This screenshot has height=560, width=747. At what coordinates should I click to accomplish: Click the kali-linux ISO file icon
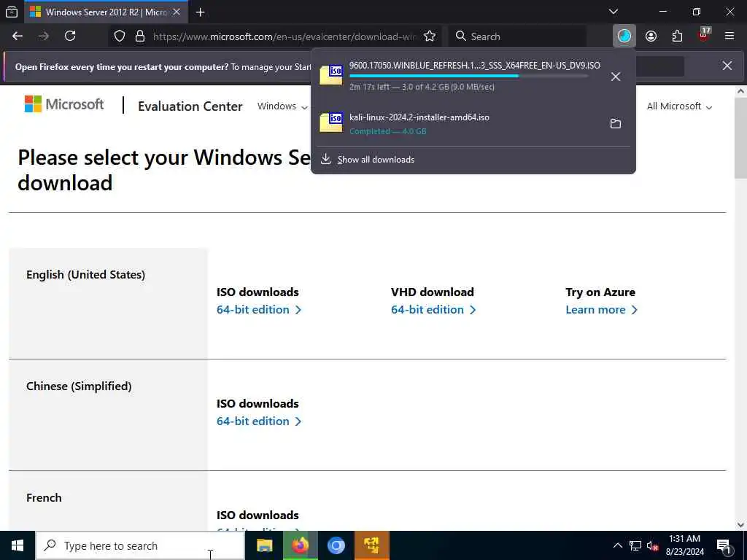point(331,122)
